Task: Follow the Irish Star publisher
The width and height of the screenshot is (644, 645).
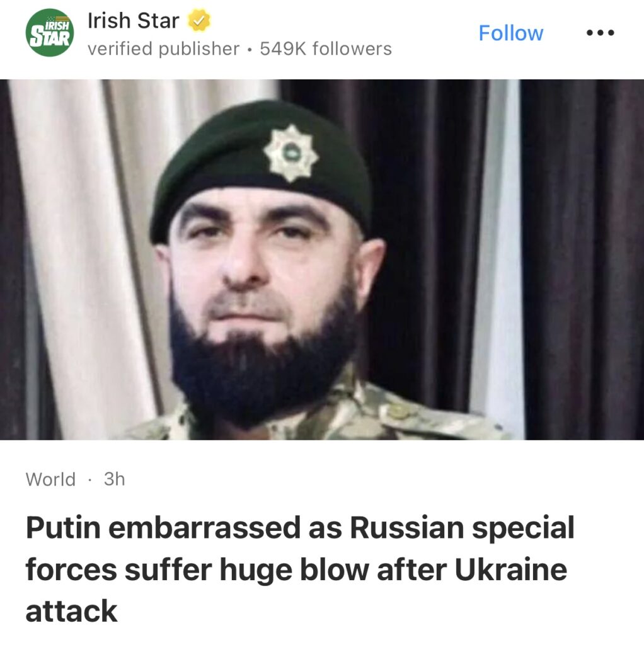Action: coord(510,33)
